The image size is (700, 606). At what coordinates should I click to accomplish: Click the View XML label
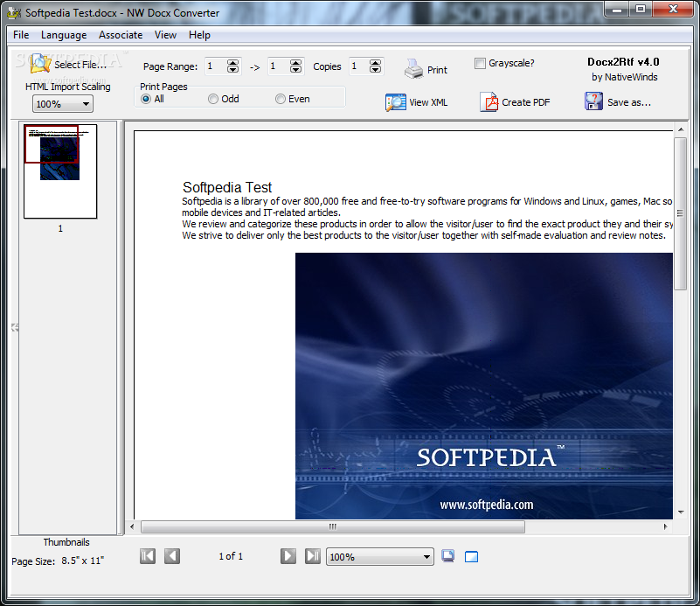428,102
